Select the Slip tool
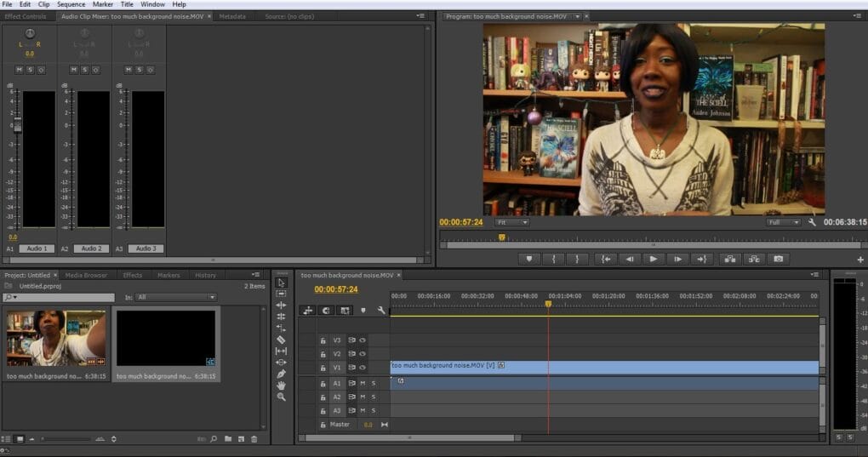868x457 pixels. click(x=281, y=351)
